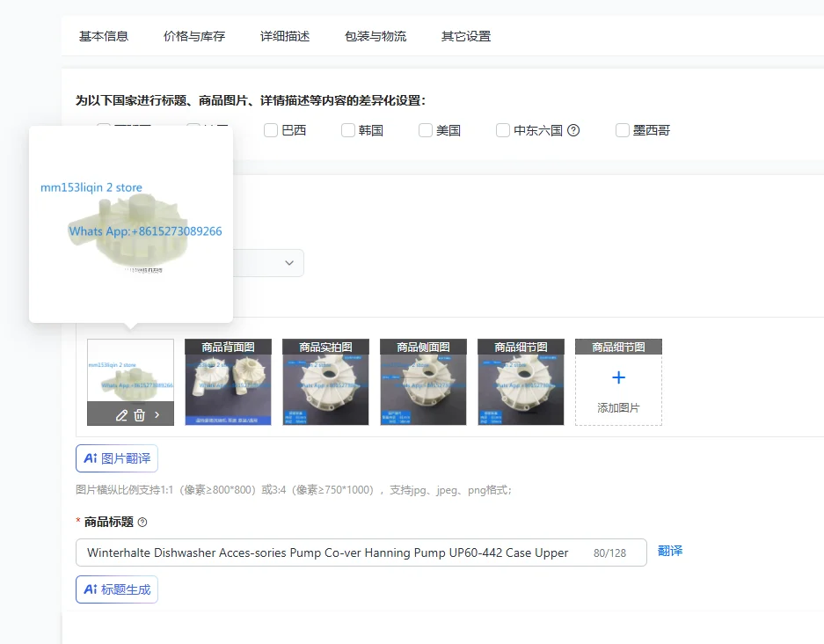Click the 翻译 link beside title
Screen dimensions: 824x644
(670, 551)
